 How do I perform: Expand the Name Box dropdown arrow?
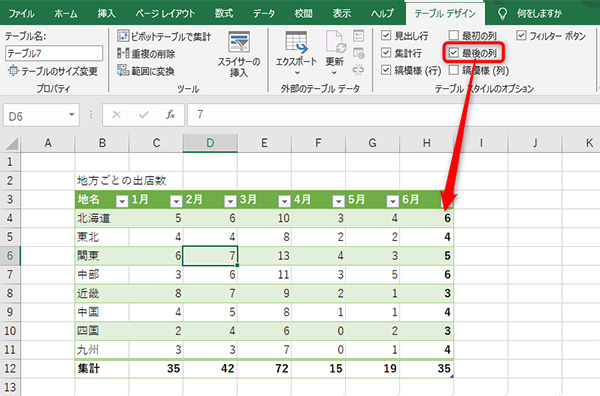[72, 115]
